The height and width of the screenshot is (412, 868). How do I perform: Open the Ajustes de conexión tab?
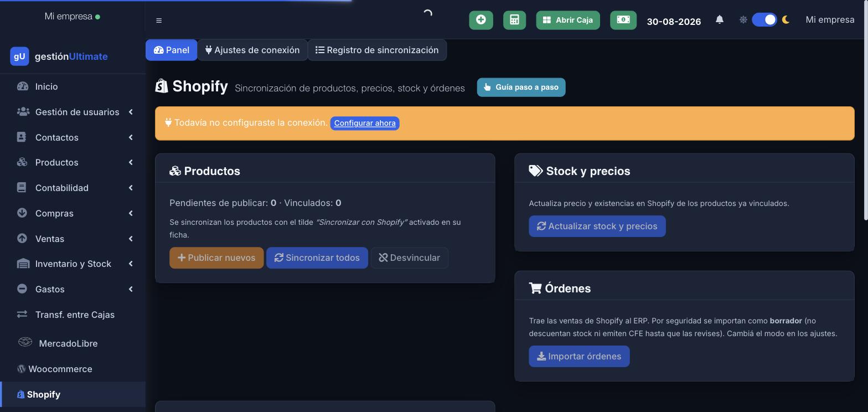click(252, 50)
